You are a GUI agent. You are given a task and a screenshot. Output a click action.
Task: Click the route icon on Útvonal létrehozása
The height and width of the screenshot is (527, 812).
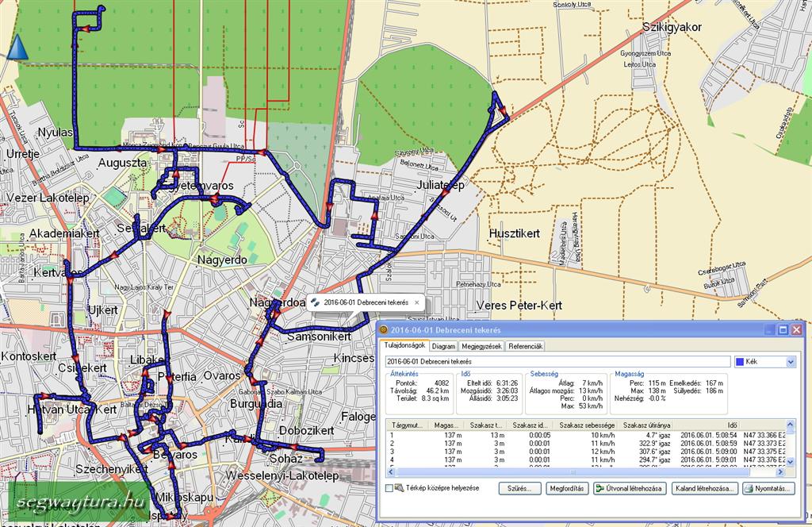point(599,489)
